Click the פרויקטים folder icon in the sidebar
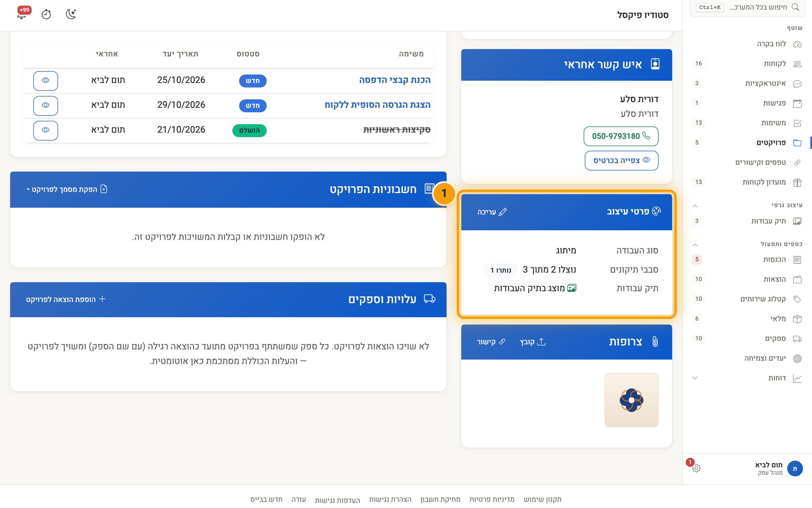This screenshot has height=508, width=812. tap(797, 143)
